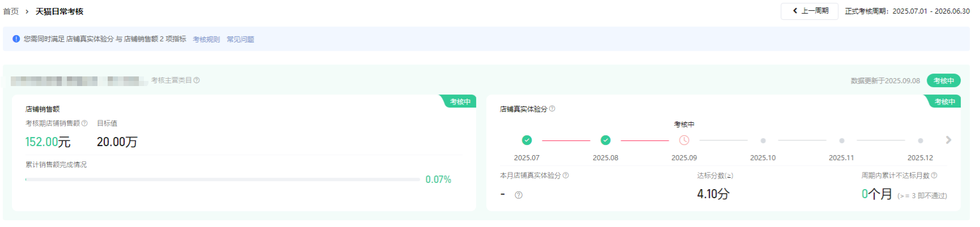980x227 pixels.
Task: Select the 2025.11 timeline dot
Action: pyautogui.click(x=842, y=140)
